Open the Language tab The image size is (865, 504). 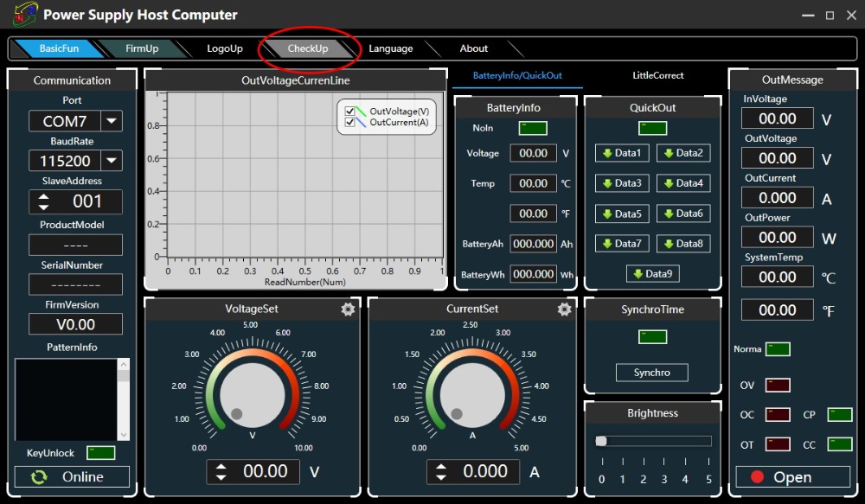point(391,48)
